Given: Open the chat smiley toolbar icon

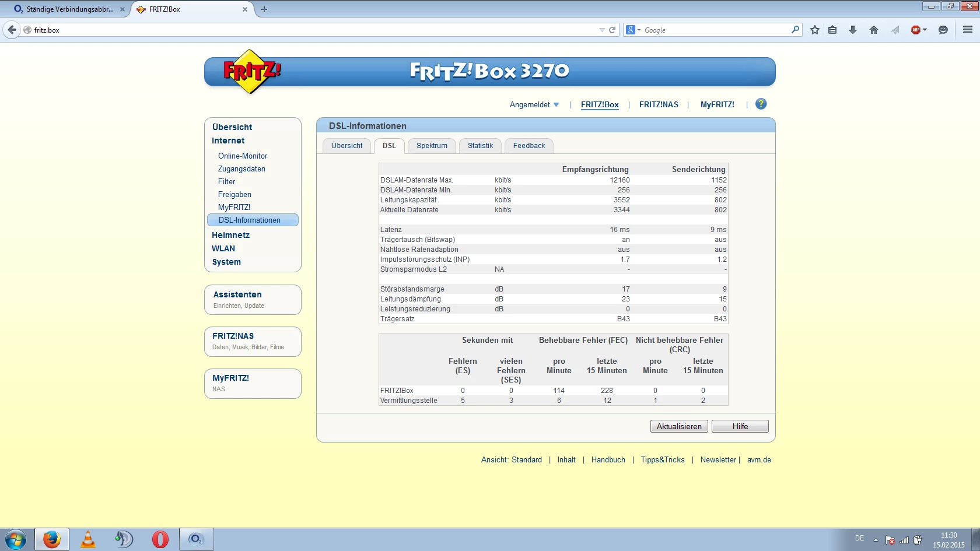Looking at the screenshot, I should (943, 30).
